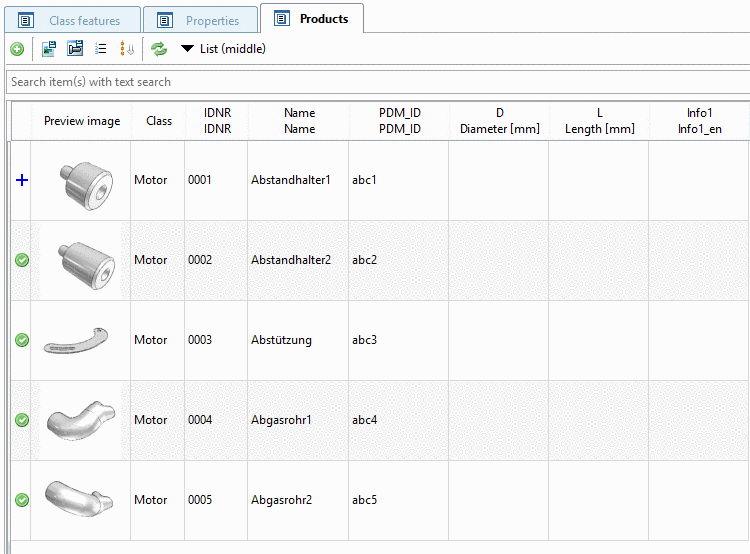Select the cell with IDNR 0003
This screenshot has width=750, height=554.
pyautogui.click(x=216, y=340)
